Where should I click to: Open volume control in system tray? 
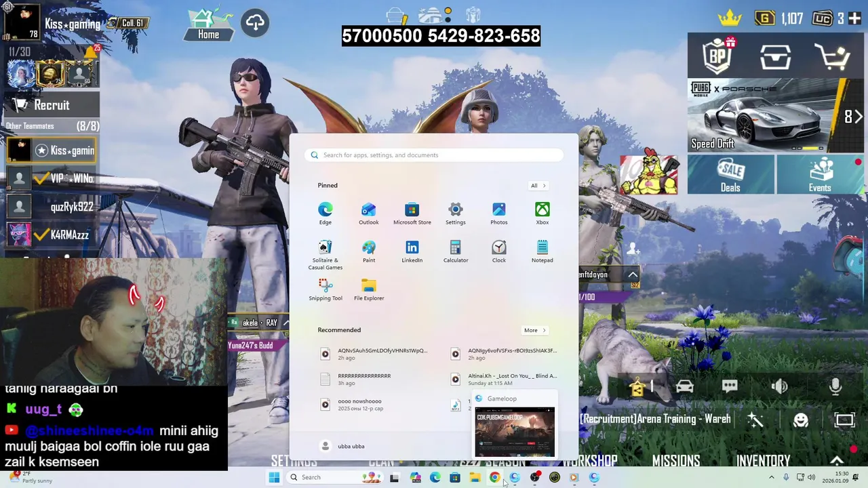811,477
